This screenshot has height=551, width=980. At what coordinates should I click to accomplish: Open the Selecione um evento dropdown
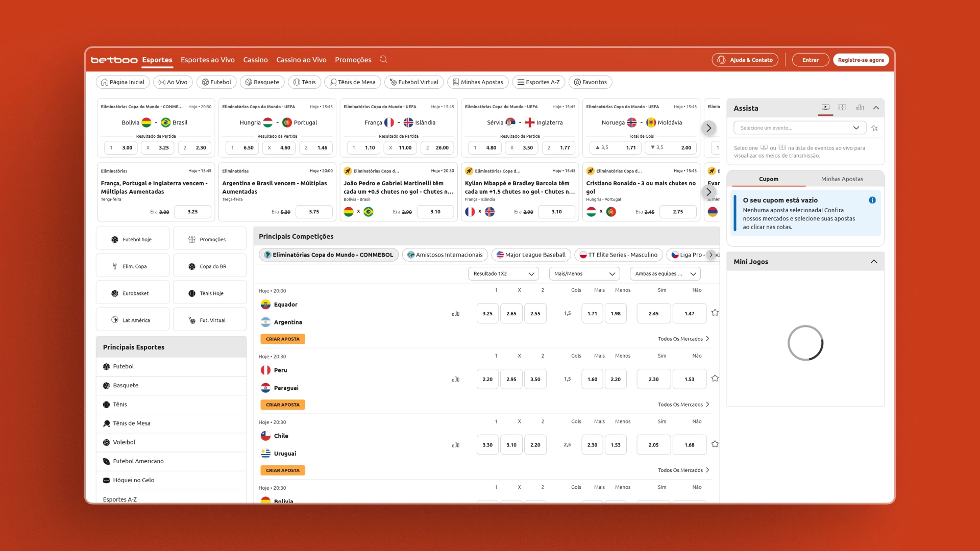point(799,128)
